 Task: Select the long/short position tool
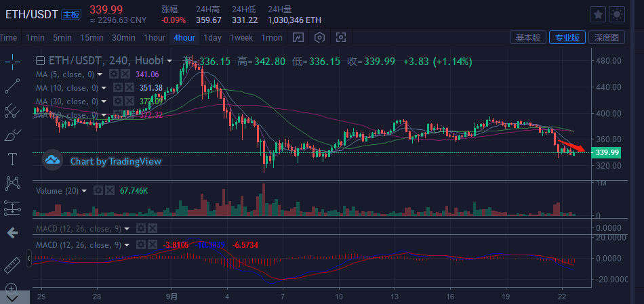pos(12,208)
